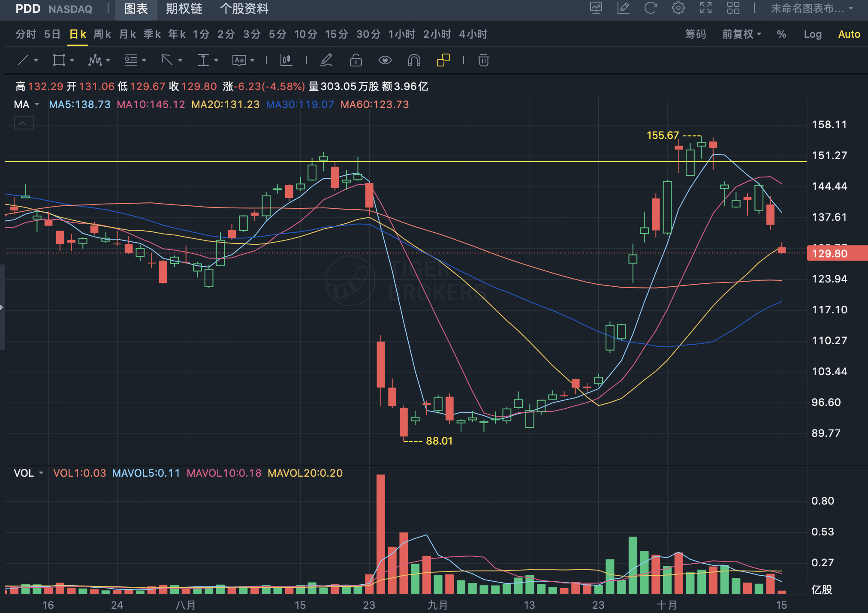Open the multi-chart grid layout icon
The height and width of the screenshot is (613, 868).
click(733, 8)
